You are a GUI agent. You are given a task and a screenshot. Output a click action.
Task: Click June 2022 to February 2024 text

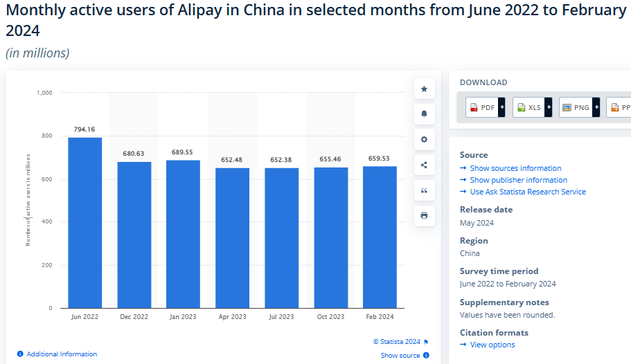pos(508,284)
